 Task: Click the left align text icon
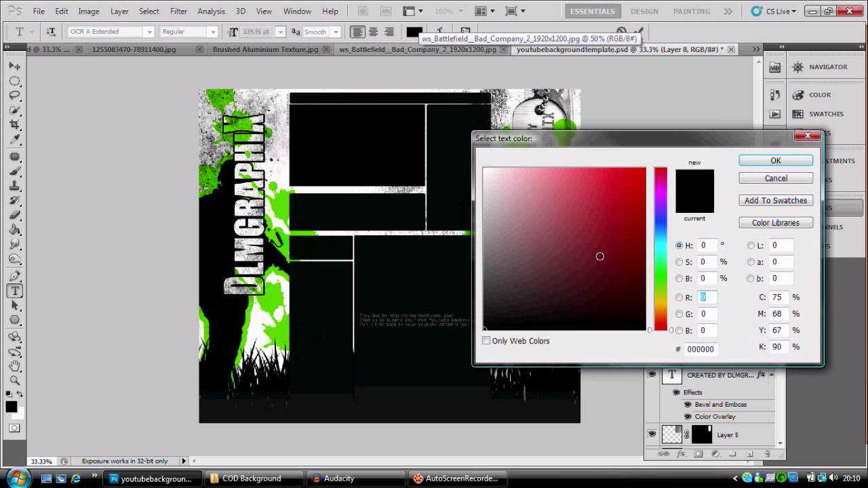click(357, 32)
